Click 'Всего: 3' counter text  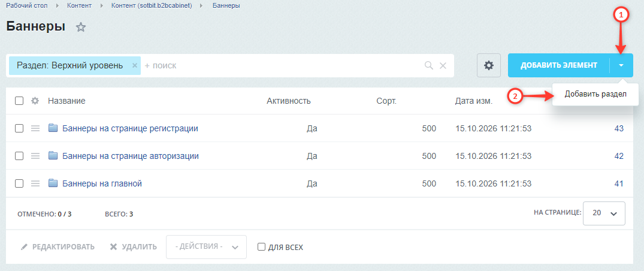pyautogui.click(x=119, y=214)
